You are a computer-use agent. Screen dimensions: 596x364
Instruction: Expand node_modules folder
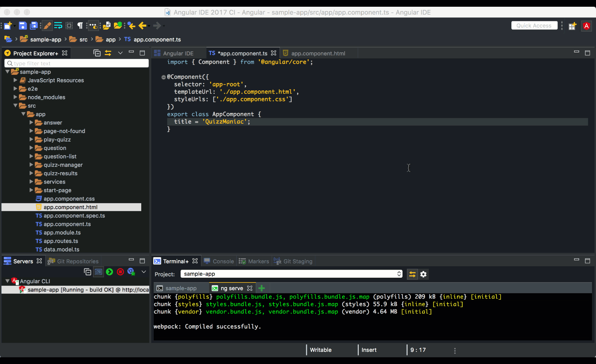(15, 97)
